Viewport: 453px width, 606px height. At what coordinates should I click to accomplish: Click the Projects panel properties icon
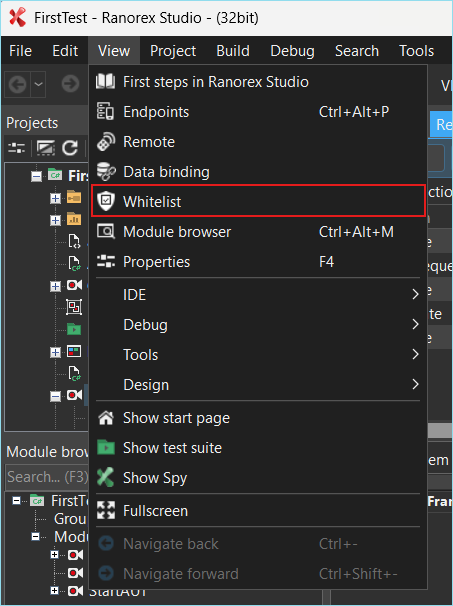pyautogui.click(x=17, y=148)
